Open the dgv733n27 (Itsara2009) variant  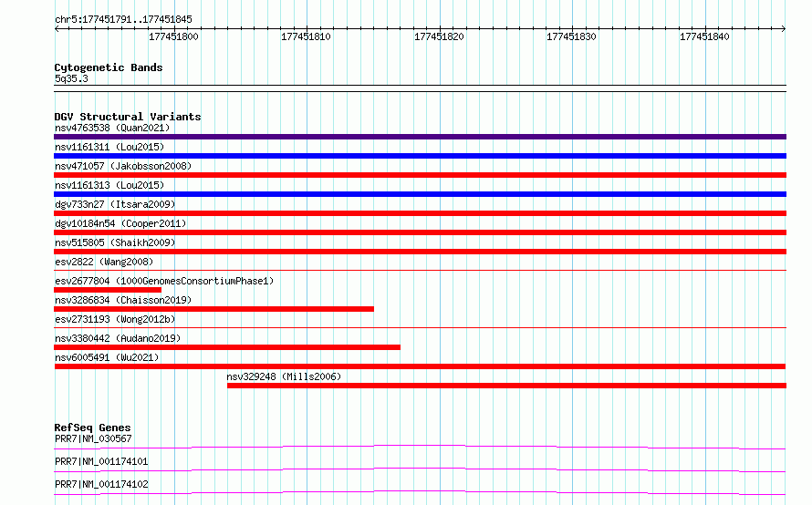click(x=115, y=204)
